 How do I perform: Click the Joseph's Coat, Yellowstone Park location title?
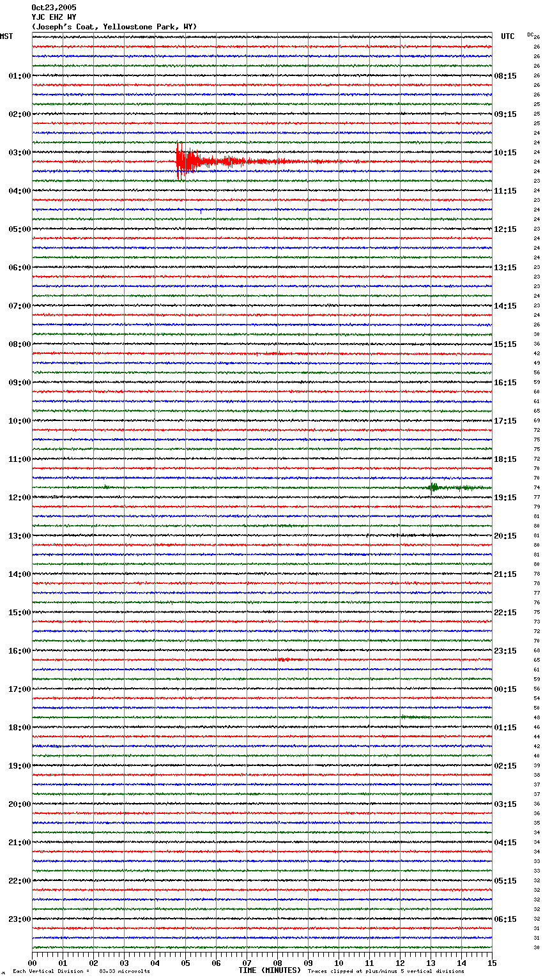point(114,27)
